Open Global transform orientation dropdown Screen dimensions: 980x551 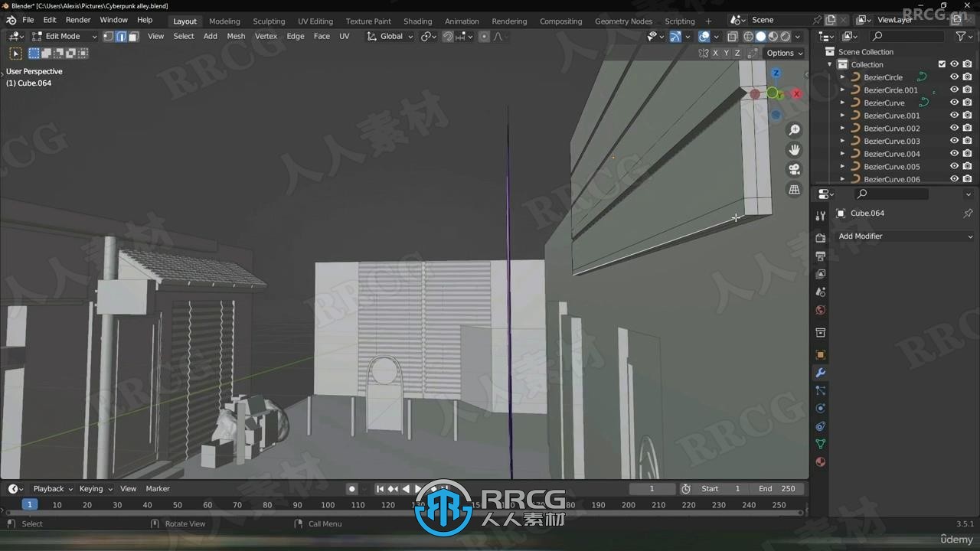point(390,36)
